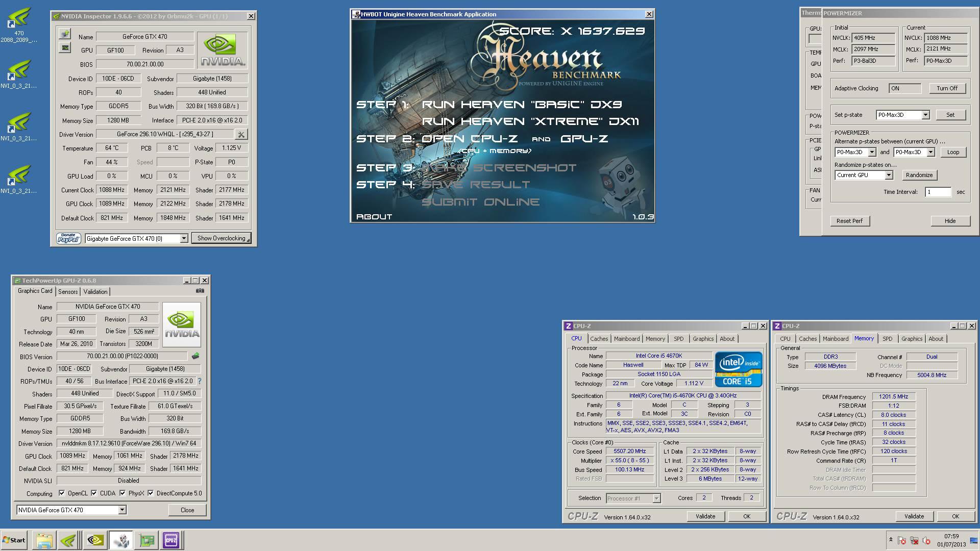Toggle the DirectCompute 5.0 checkbox in GPU-Z
Image resolution: width=980 pixels, height=551 pixels.
click(151, 493)
